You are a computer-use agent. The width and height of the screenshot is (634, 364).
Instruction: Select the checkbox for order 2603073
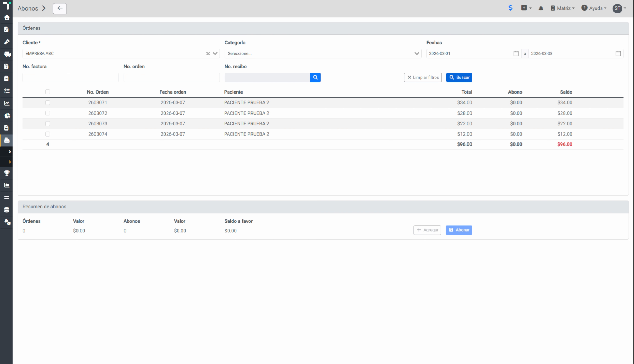coord(48,124)
